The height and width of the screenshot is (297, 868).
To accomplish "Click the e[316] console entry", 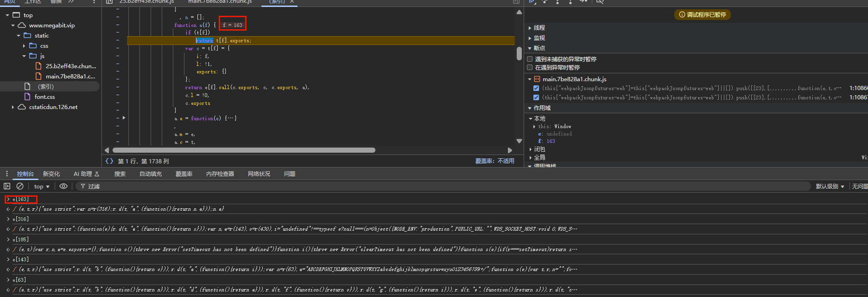I will (21, 219).
